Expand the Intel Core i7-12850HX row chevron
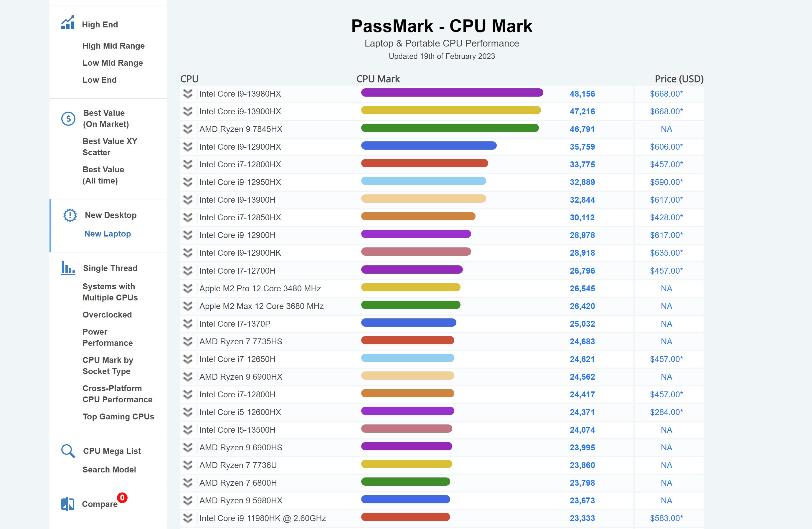812x529 pixels. [188, 218]
